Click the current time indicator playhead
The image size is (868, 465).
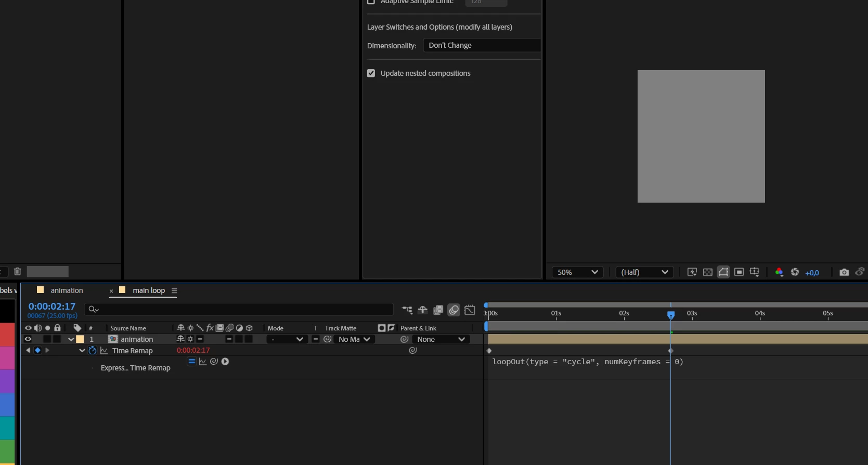[x=671, y=315]
